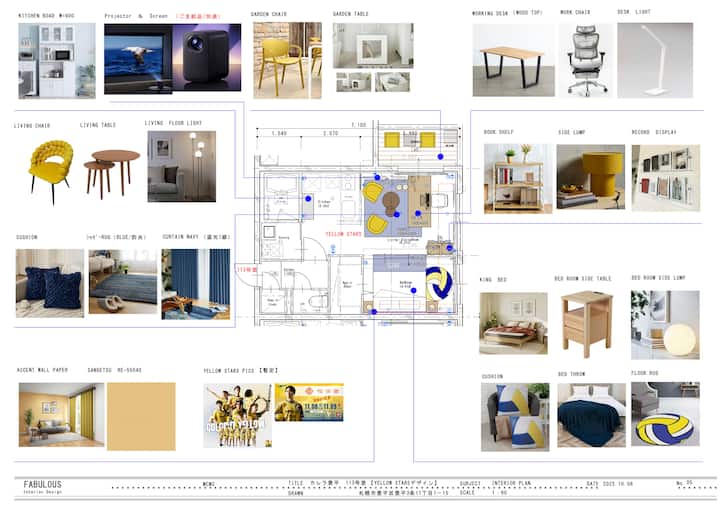Click the Yellow Stars match banner image
Screen dimensions: 720x509
pos(309,402)
